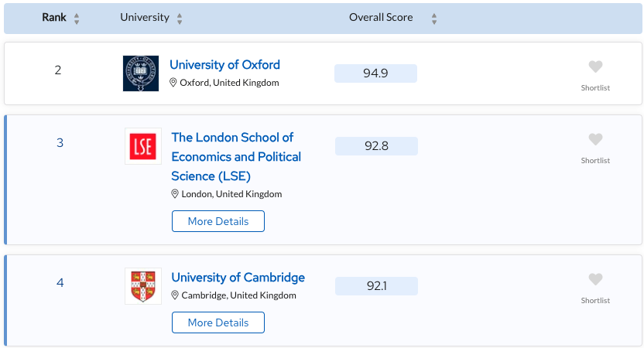The image size is (644, 348).
Task: Click the Overall Score column header
Action: pyautogui.click(x=381, y=17)
